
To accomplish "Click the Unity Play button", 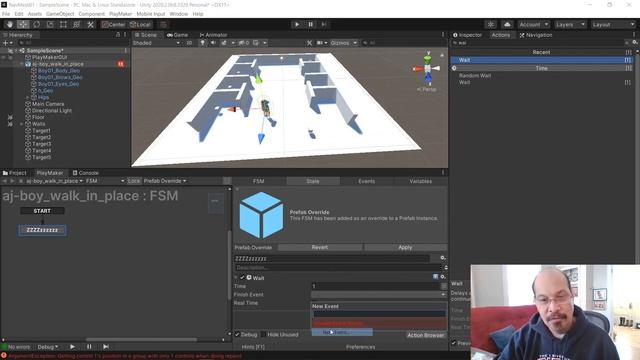I will pos(297,24).
